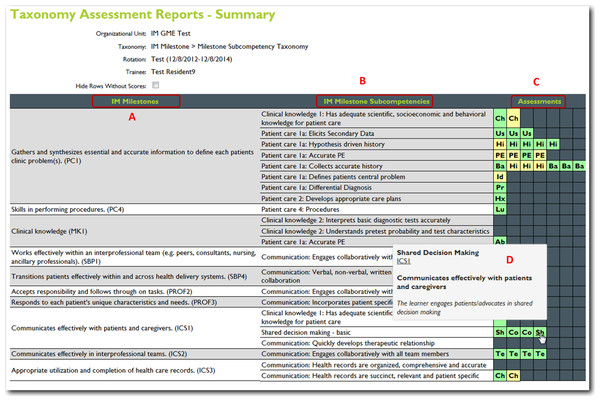The height and width of the screenshot is (401, 600).
Task: Click the IM Milestones column header
Action: (135, 101)
